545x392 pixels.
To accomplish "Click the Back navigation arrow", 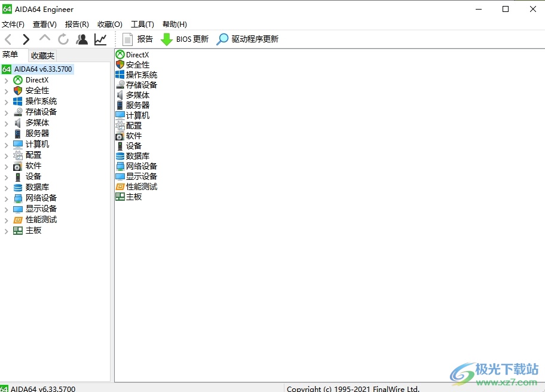I will pyautogui.click(x=9, y=39).
